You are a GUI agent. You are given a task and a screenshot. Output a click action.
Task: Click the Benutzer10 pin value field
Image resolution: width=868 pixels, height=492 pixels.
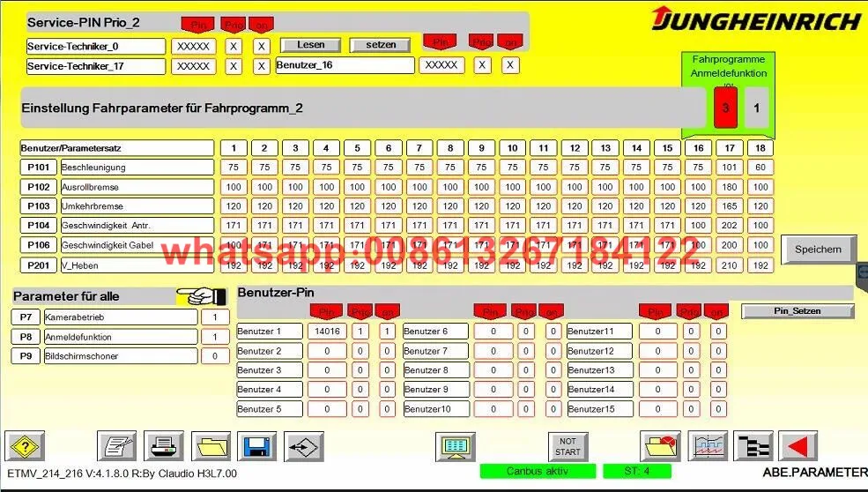[x=493, y=409]
